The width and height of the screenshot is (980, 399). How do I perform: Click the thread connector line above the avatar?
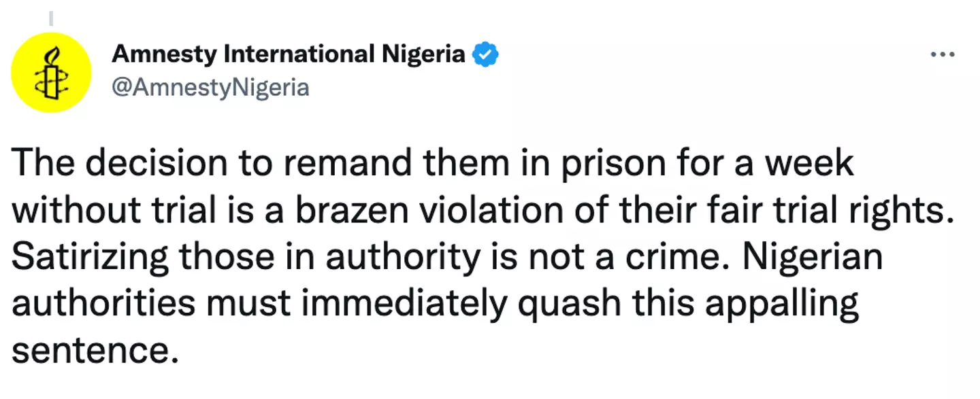tap(52, 15)
